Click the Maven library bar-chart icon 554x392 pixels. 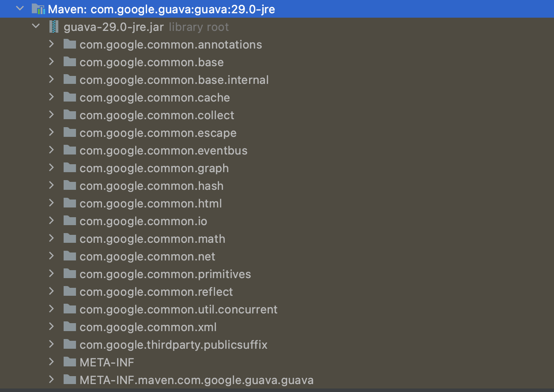[x=38, y=9]
